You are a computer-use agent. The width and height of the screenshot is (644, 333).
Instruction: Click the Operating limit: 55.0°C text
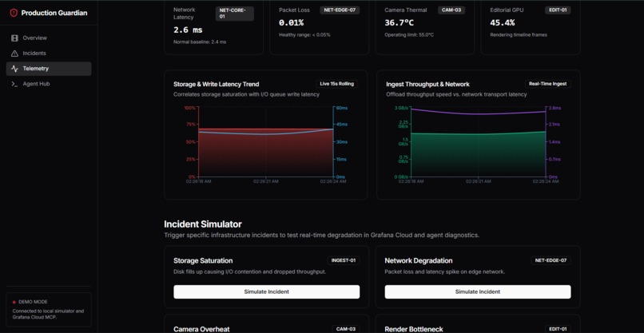pyautogui.click(x=408, y=35)
